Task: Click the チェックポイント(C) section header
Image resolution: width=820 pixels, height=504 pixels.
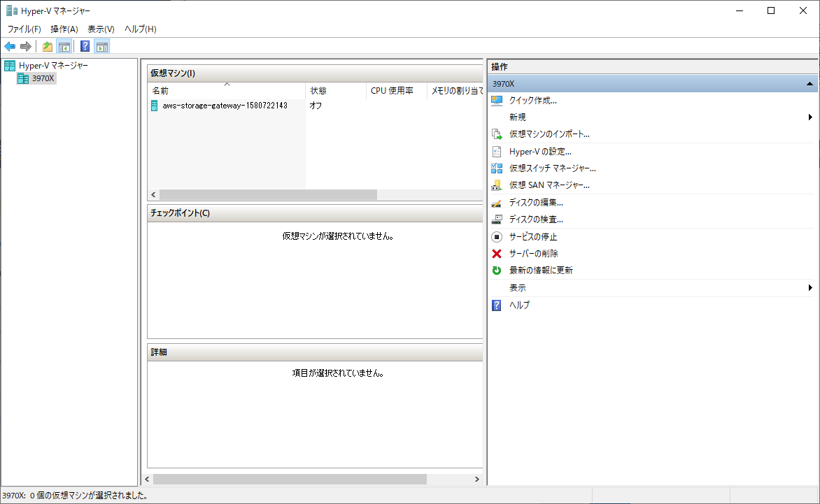Action: coord(316,213)
